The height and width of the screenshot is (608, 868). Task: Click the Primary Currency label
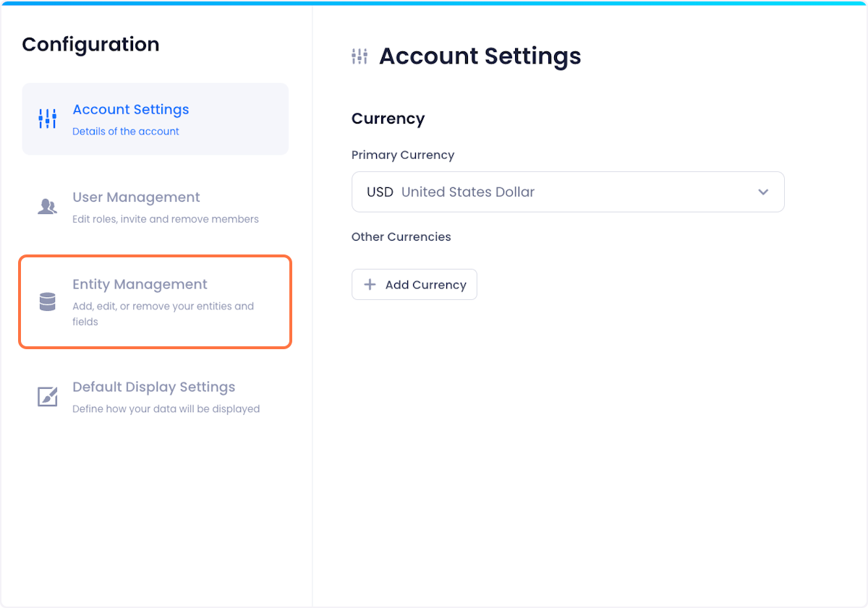click(403, 155)
